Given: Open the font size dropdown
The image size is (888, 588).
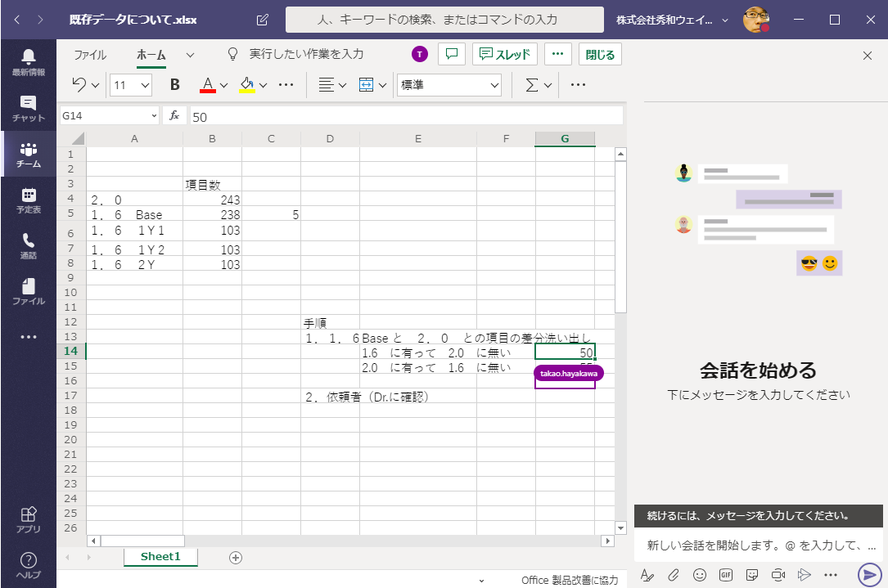Looking at the screenshot, I should pyautogui.click(x=131, y=84).
